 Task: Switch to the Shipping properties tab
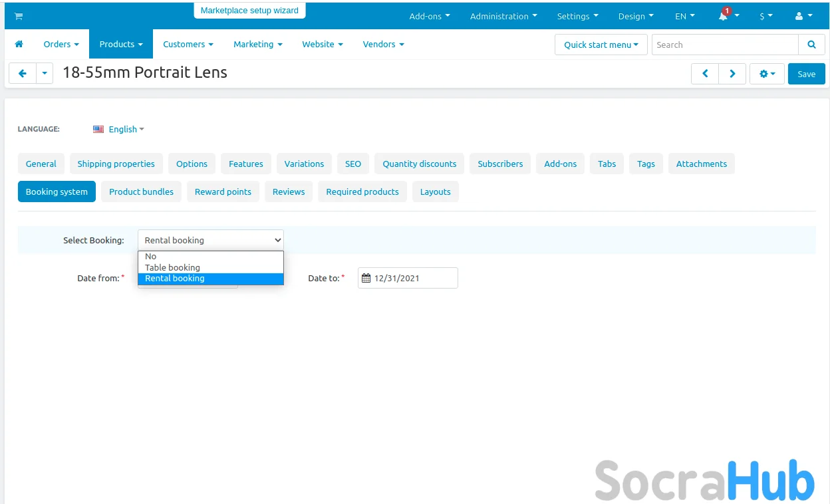[116, 164]
